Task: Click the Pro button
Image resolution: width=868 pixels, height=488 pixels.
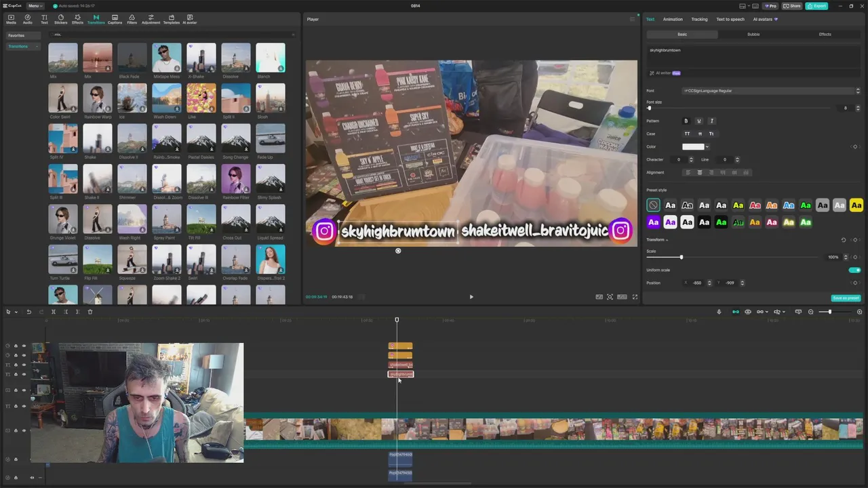Action: (770, 6)
